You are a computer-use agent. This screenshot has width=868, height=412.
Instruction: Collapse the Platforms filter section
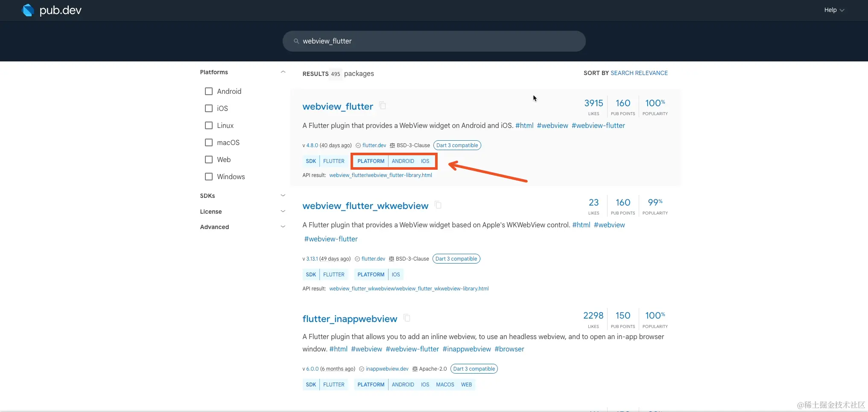[283, 72]
